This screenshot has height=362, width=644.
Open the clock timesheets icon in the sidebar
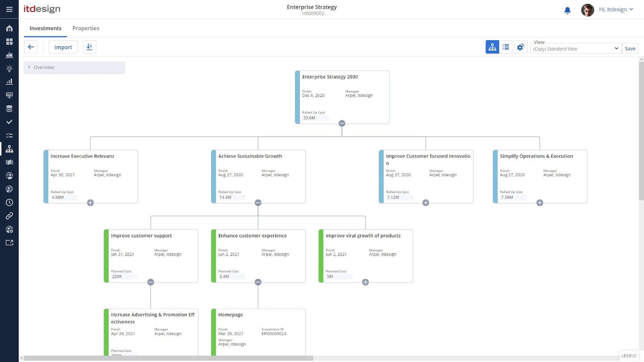9,202
